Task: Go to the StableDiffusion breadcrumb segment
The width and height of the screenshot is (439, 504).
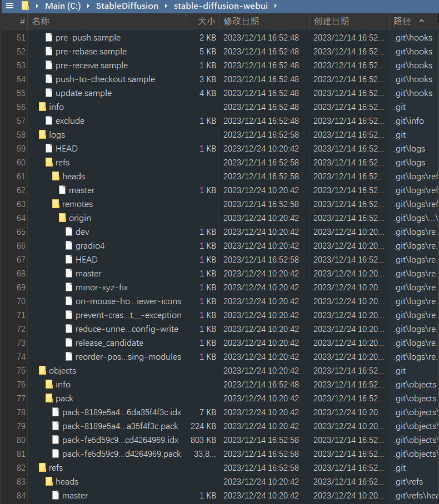Action: [x=127, y=6]
